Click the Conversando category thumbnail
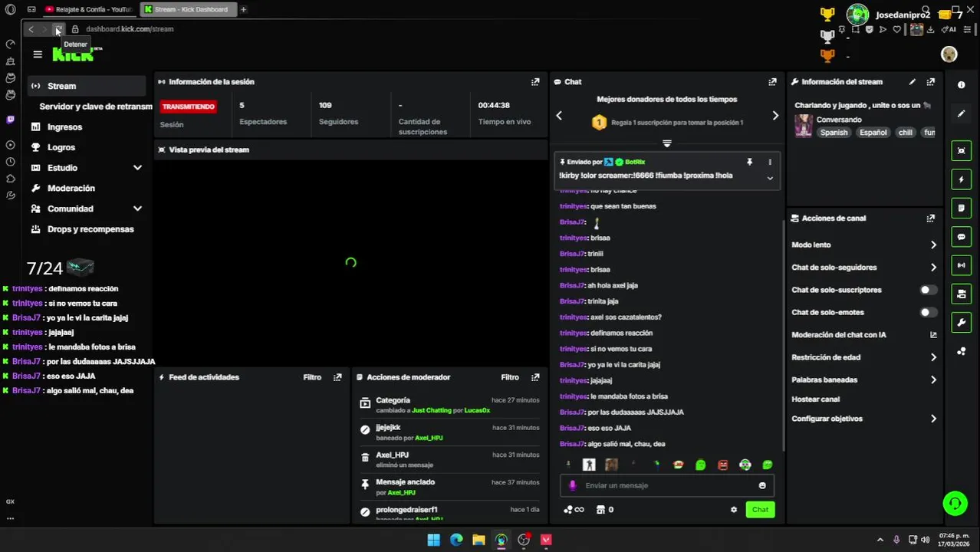 pyautogui.click(x=803, y=126)
